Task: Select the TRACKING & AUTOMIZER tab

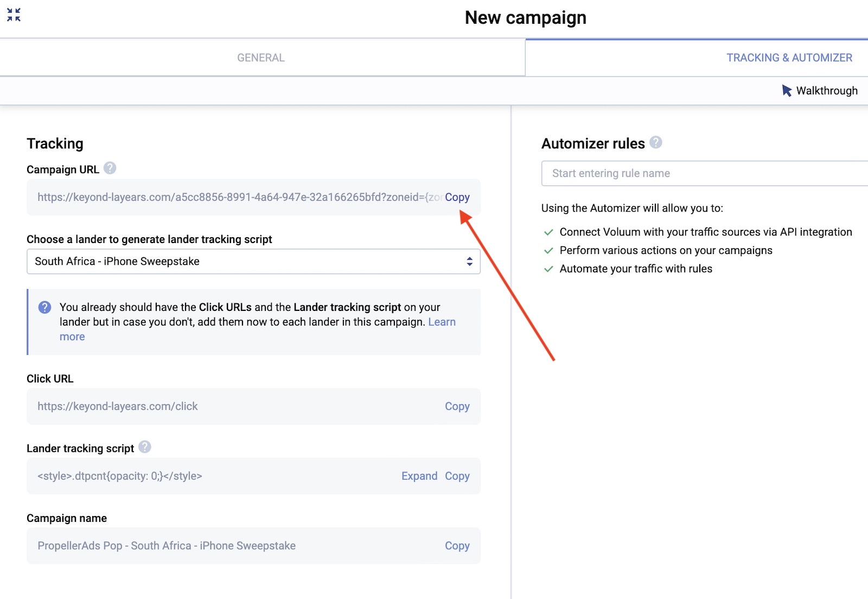Action: [789, 58]
